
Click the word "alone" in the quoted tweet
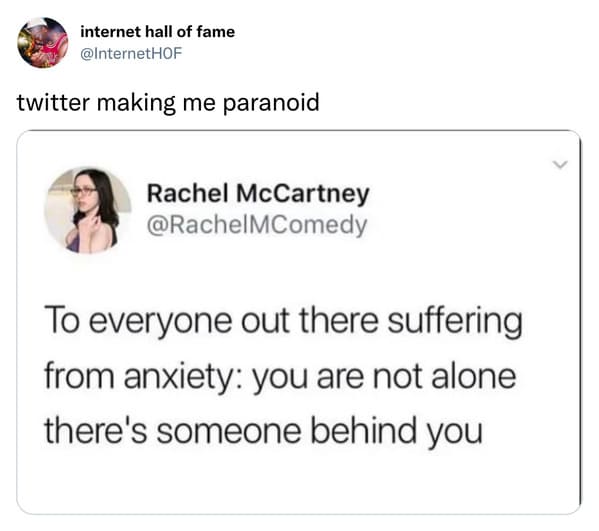tap(474, 377)
